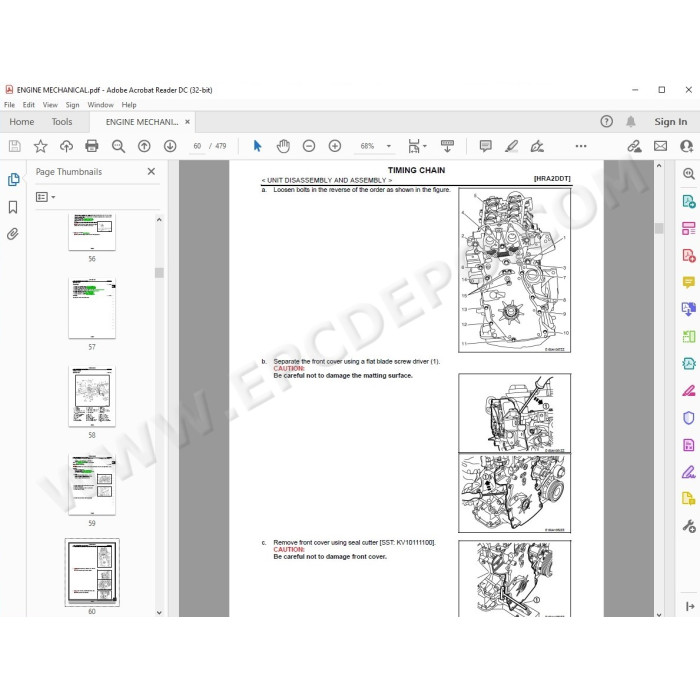Open the Comment tool in right pane
The image size is (700, 700).
point(688,282)
